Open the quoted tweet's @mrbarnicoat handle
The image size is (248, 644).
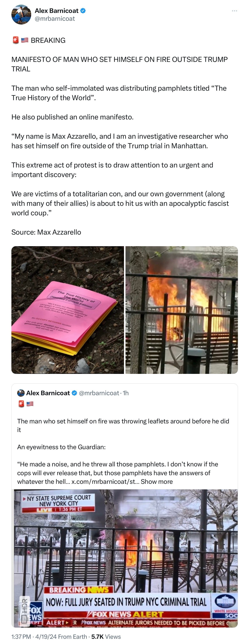[99, 393]
